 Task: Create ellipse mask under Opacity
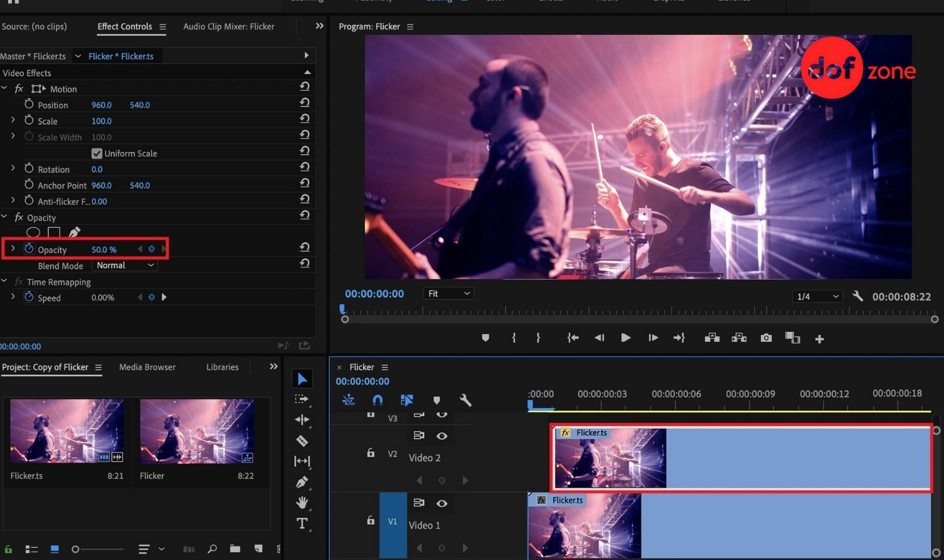(33, 232)
